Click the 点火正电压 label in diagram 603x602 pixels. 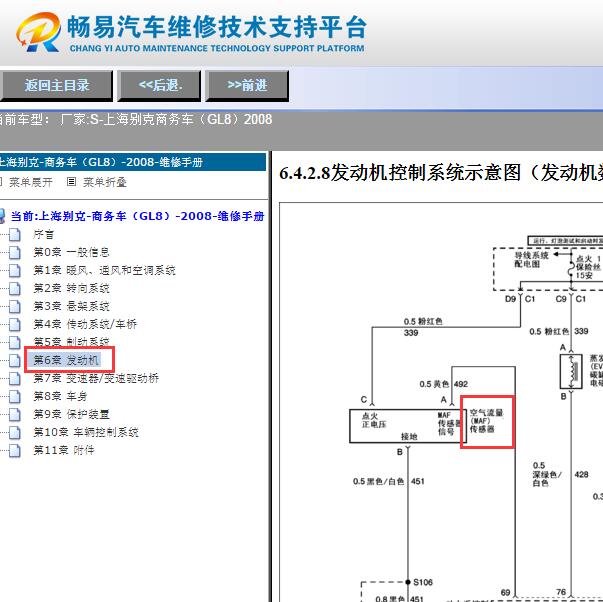click(x=374, y=420)
